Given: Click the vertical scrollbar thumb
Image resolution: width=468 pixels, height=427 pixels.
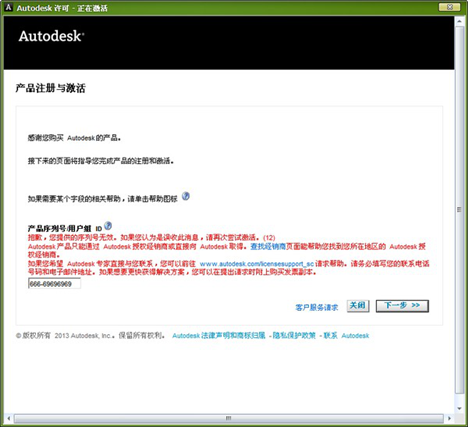Looking at the screenshot, I should click(460, 210).
